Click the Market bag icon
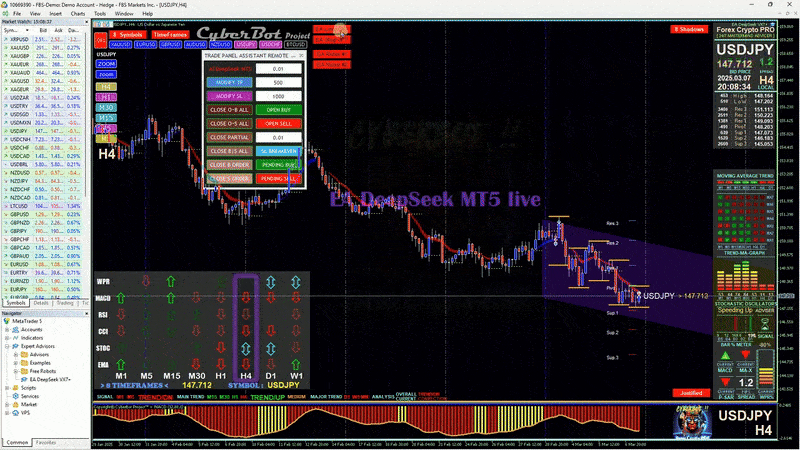Screen dimensions: 800x450 point(15,405)
